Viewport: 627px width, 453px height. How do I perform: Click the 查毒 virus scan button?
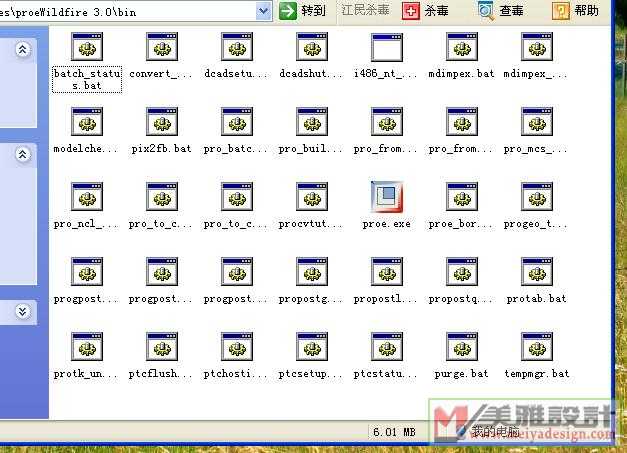click(x=501, y=11)
